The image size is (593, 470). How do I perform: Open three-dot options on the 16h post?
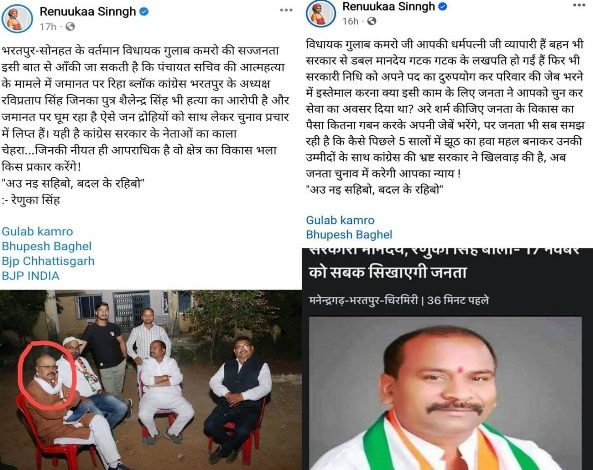click(579, 5)
